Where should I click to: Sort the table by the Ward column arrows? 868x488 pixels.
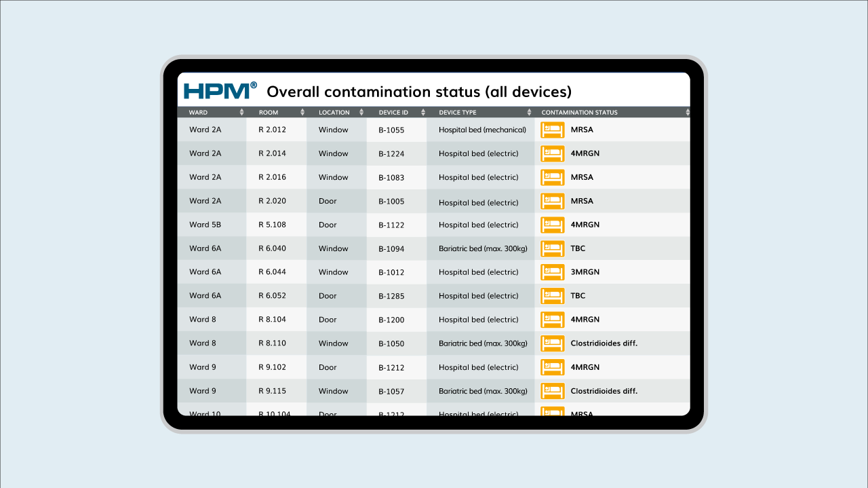(242, 113)
